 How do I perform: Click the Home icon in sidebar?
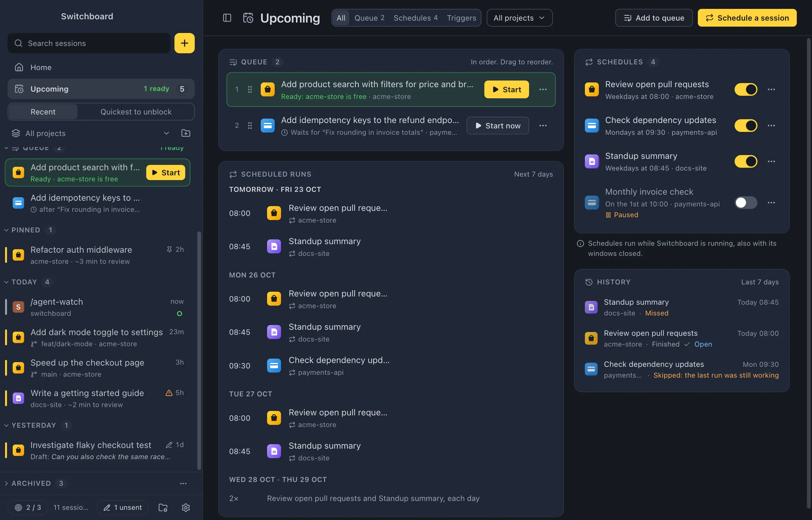pos(19,67)
